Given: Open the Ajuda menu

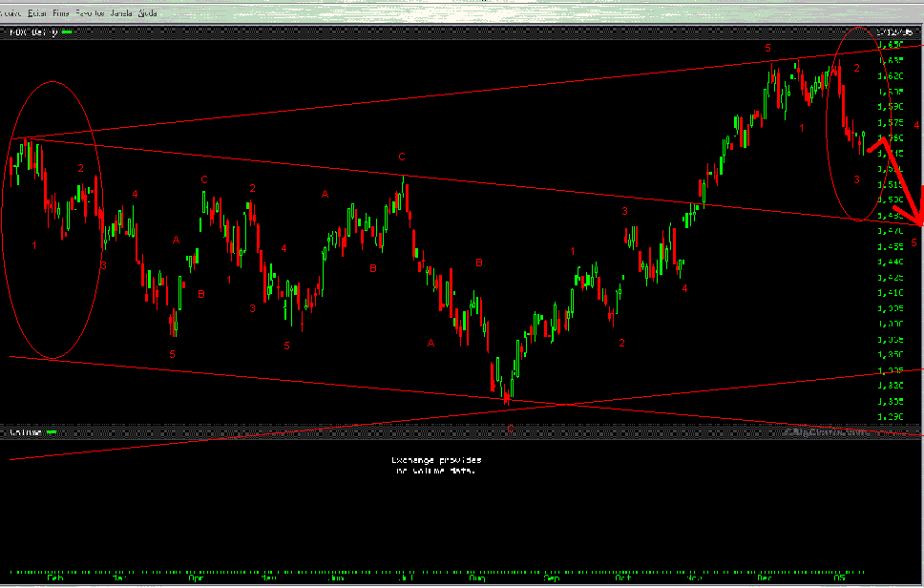Looking at the screenshot, I should 146,13.
